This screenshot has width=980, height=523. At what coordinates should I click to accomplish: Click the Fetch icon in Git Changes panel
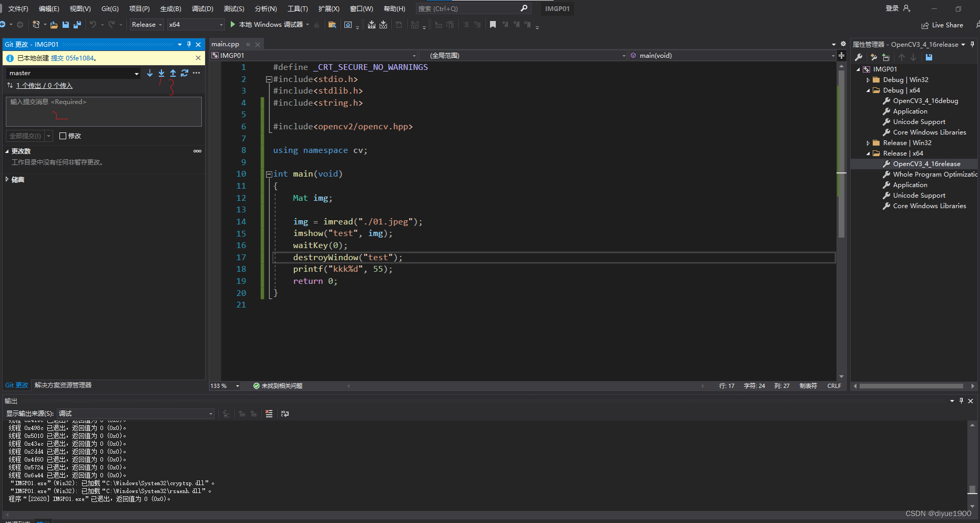(x=150, y=73)
